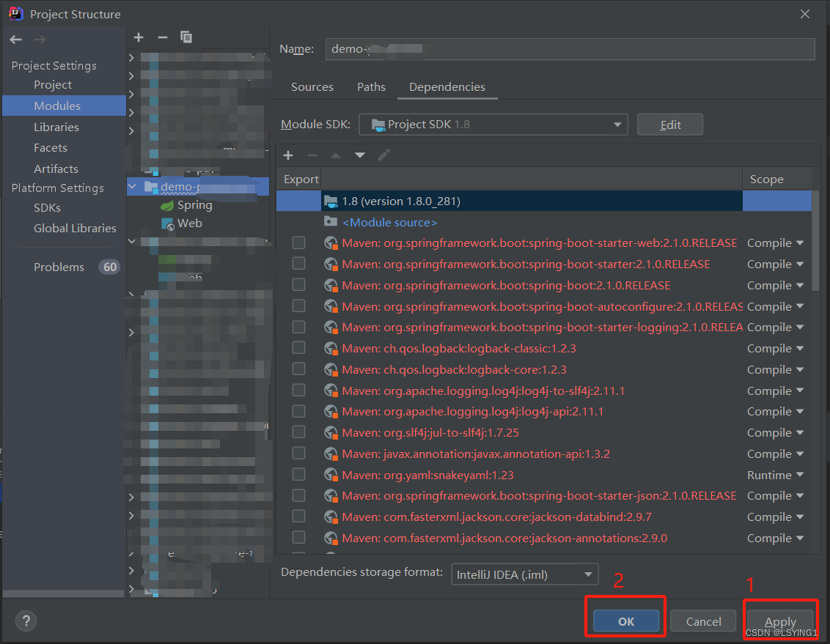
Task: Toggle export for spring-boot:2.1.0.RELEASE
Action: coord(298,284)
